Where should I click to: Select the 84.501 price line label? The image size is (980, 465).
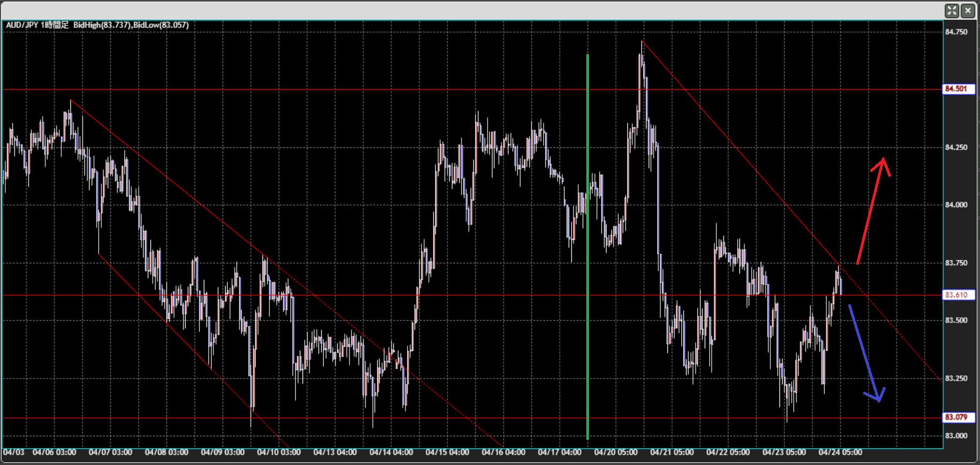click(959, 89)
